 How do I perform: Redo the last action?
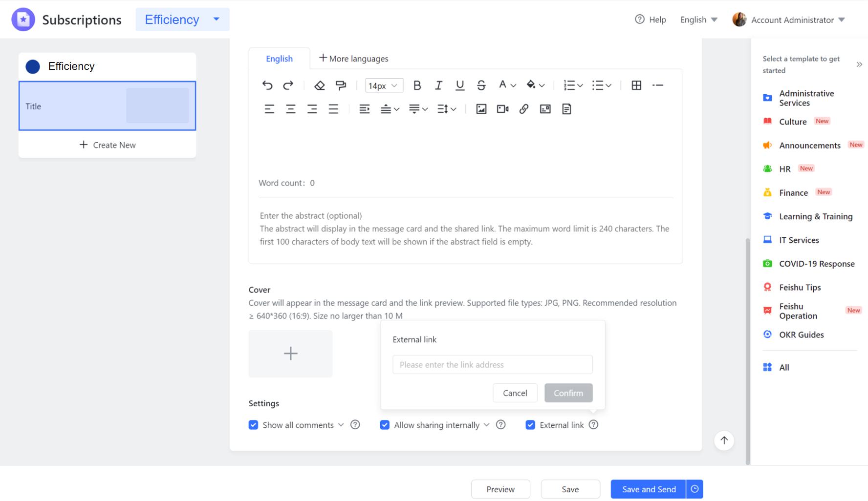(x=288, y=85)
